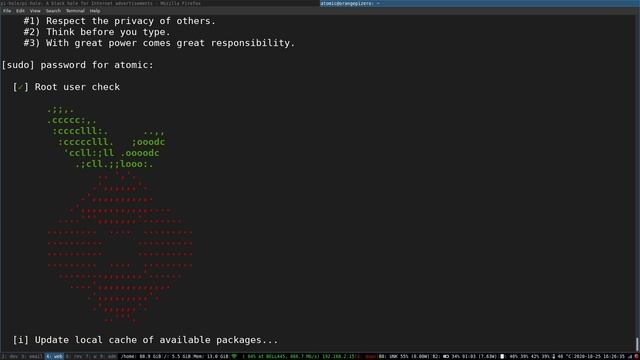Open the File menu
This screenshot has width=640, height=360.
coord(7,11)
